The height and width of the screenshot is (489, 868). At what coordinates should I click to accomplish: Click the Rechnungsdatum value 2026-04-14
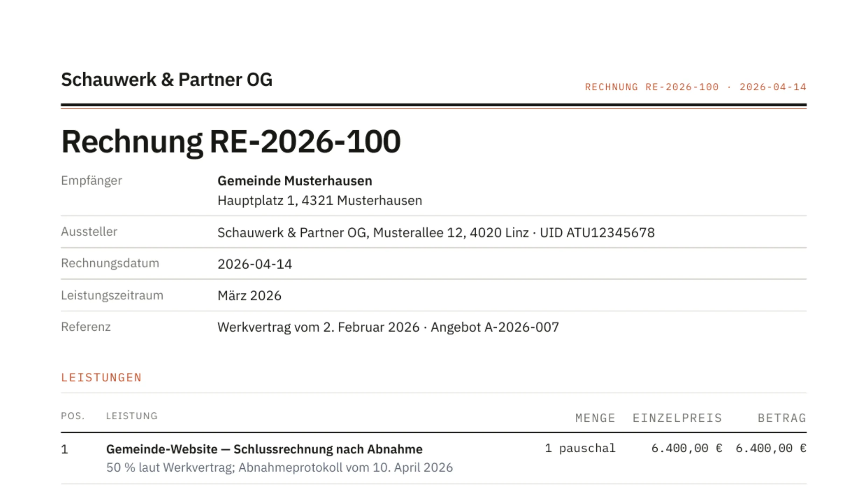(254, 264)
